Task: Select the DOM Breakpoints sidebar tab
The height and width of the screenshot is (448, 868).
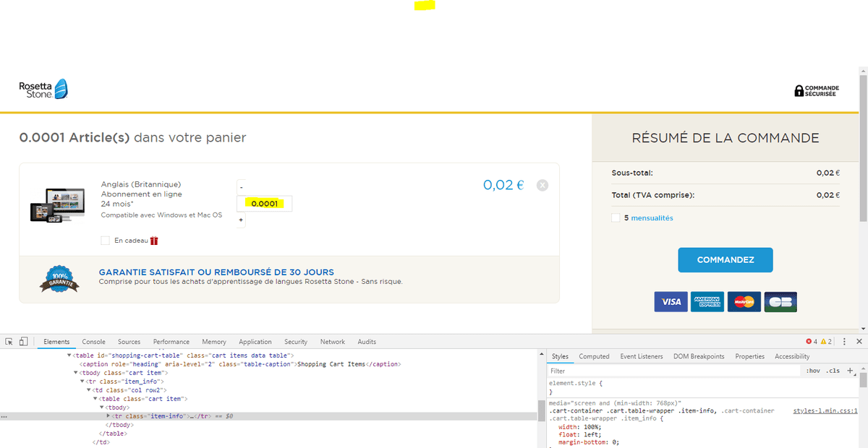Action: point(698,356)
